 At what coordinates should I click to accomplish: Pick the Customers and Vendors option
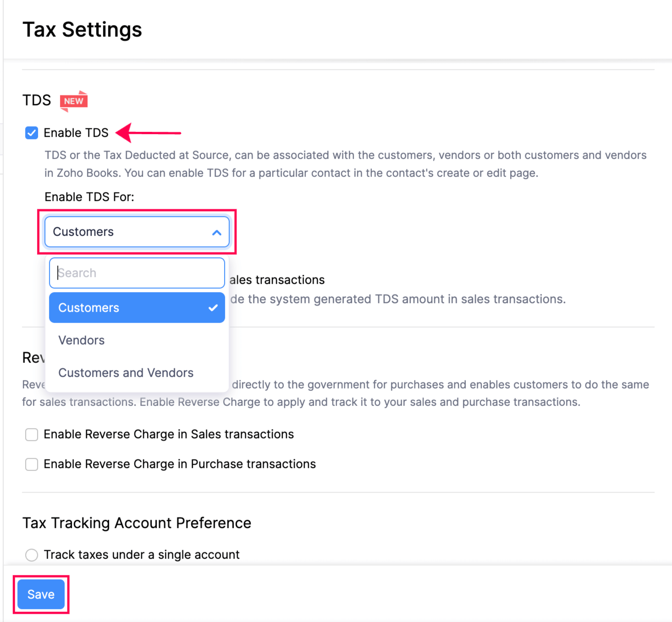126,373
